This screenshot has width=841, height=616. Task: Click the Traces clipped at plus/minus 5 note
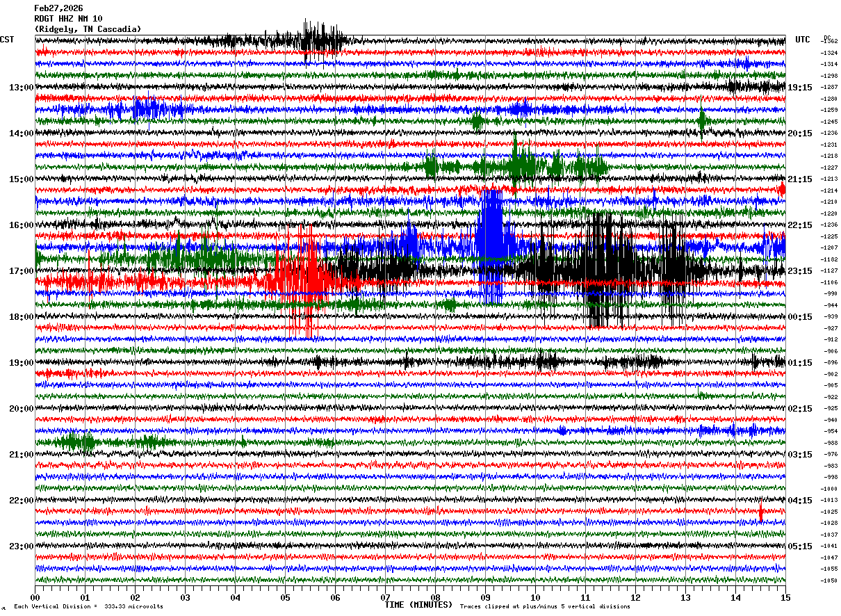coord(545,606)
